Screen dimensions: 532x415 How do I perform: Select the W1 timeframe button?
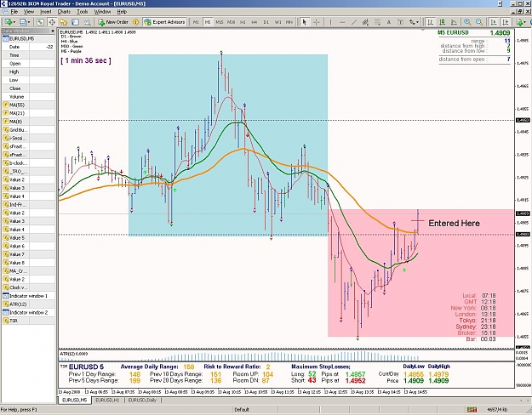tap(277, 22)
